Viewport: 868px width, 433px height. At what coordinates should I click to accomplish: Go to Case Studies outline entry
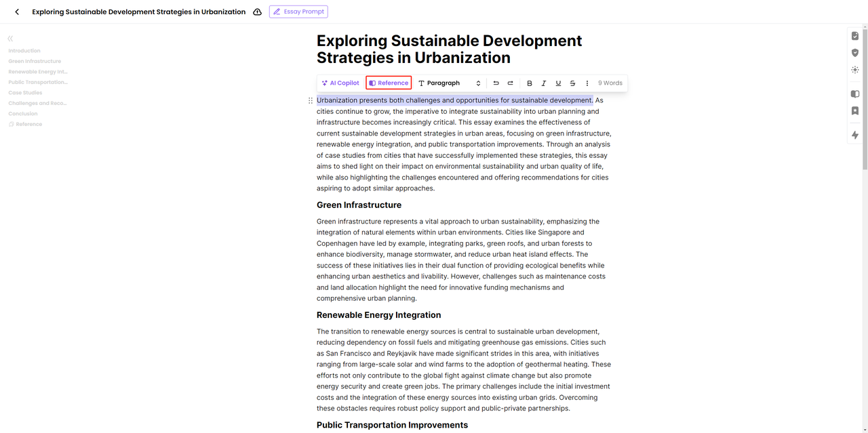[25, 93]
